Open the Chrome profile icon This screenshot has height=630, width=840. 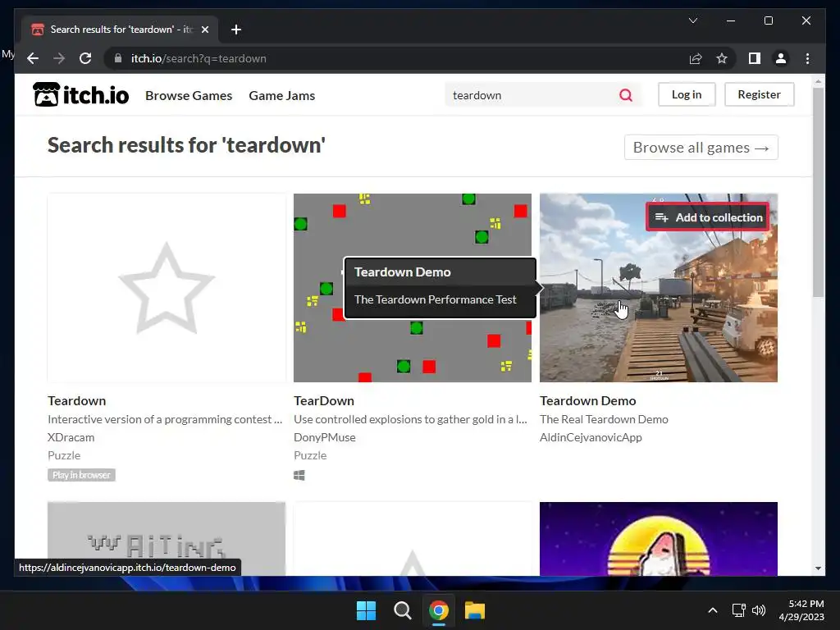781,58
